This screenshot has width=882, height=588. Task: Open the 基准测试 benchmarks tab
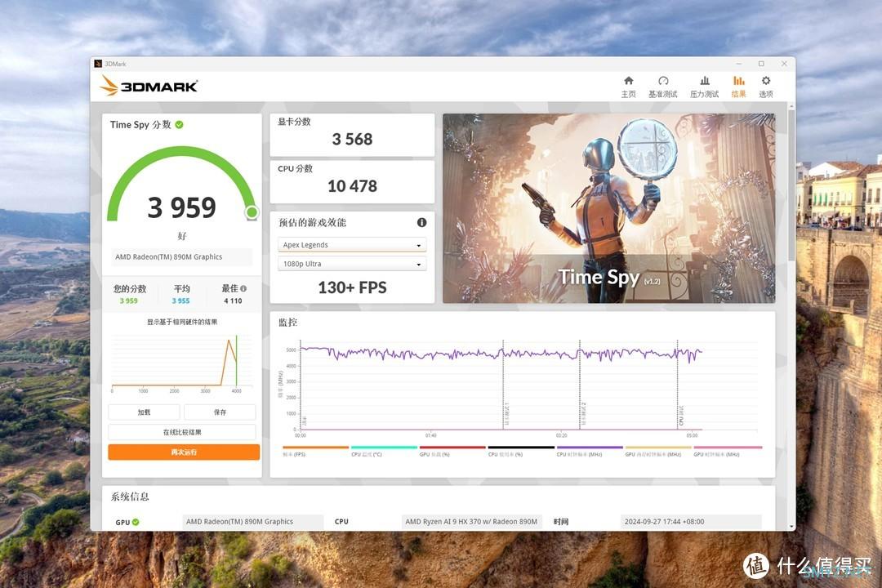pos(662,87)
